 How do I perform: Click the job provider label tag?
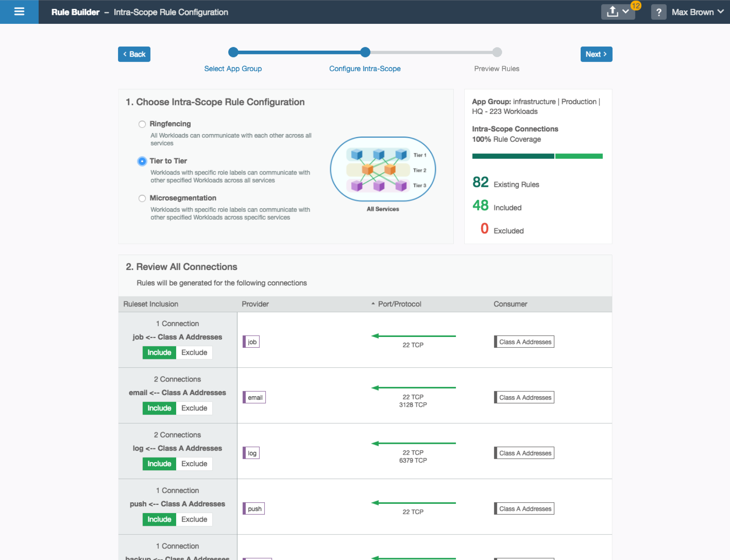[x=251, y=342]
